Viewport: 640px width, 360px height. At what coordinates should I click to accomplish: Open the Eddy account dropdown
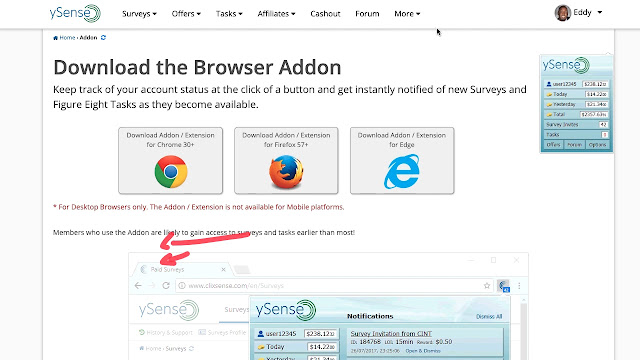pyautogui.click(x=587, y=12)
